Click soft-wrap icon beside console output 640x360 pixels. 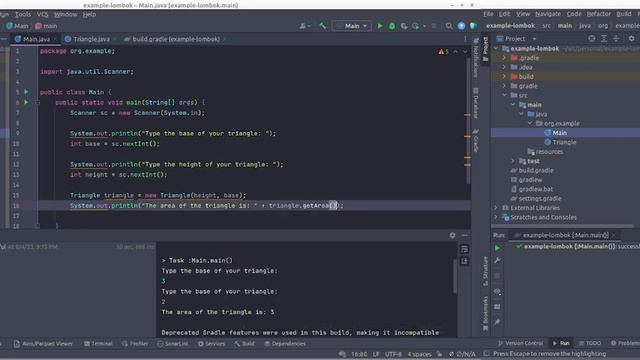click(x=464, y=249)
